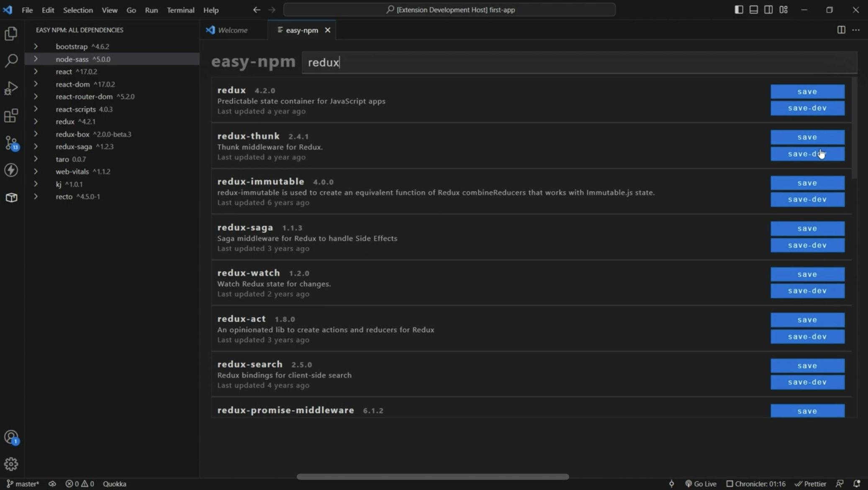Click the master branch indicator

point(23,484)
